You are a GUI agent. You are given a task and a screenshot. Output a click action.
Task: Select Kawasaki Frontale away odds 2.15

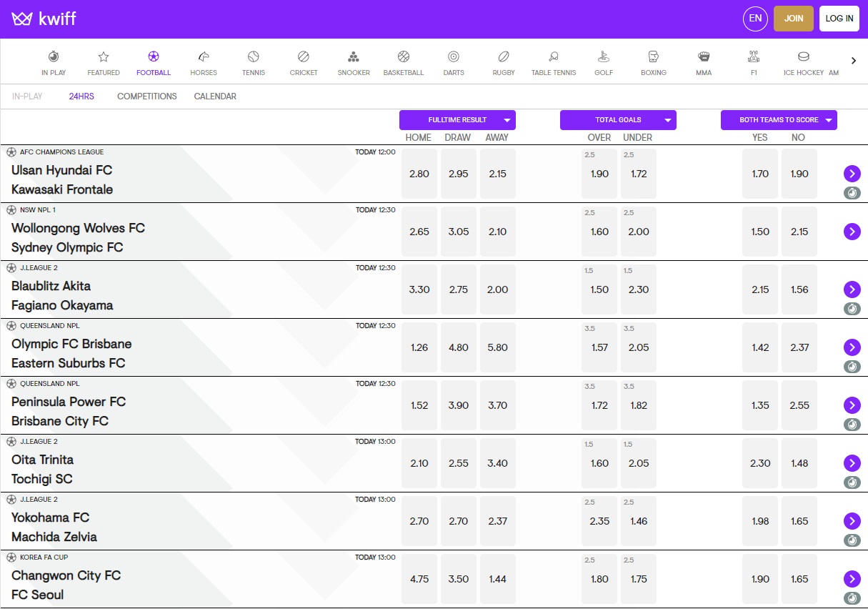coord(498,174)
